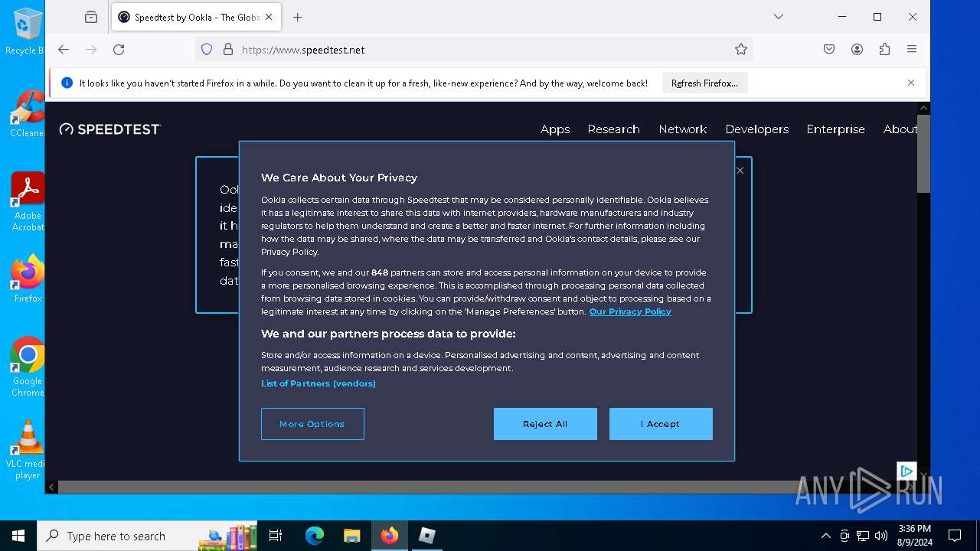The height and width of the screenshot is (551, 980).
Task: Bookmark this page with the star
Action: (740, 49)
